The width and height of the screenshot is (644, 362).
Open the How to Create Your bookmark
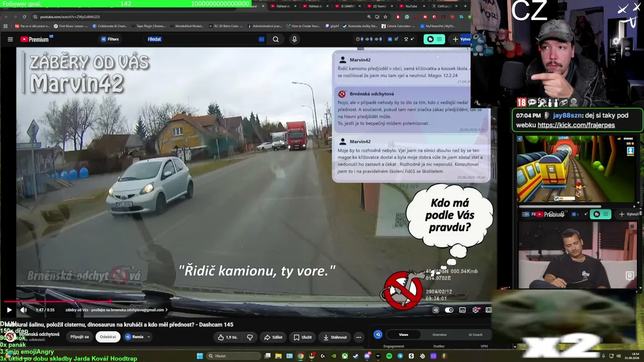point(303,26)
